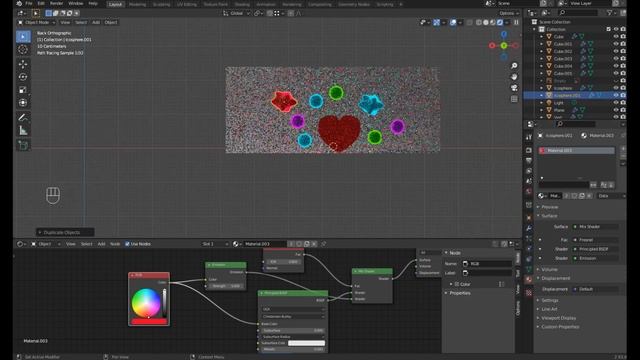Open the Render menu
This screenshot has height=360, width=640.
(57, 4)
